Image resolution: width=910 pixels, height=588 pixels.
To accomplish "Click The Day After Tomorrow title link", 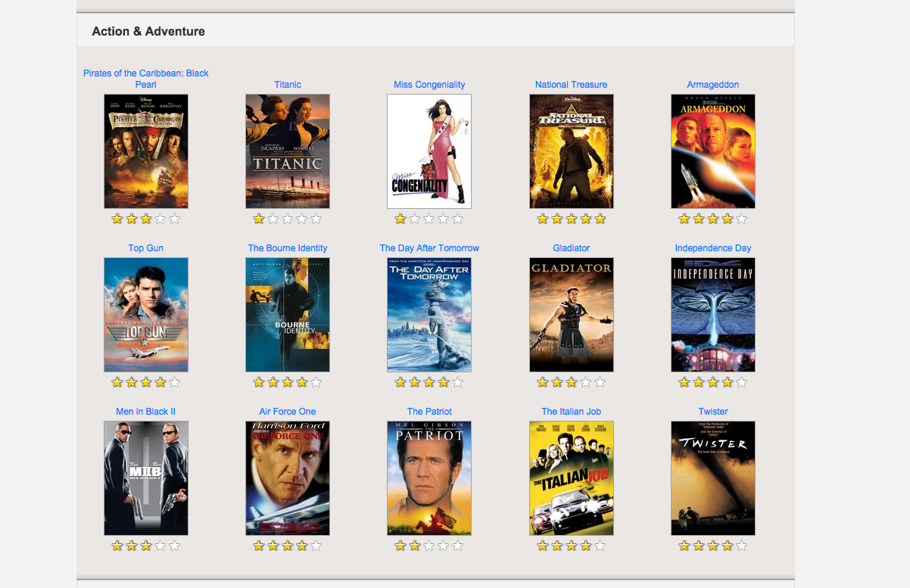I will pos(429,248).
